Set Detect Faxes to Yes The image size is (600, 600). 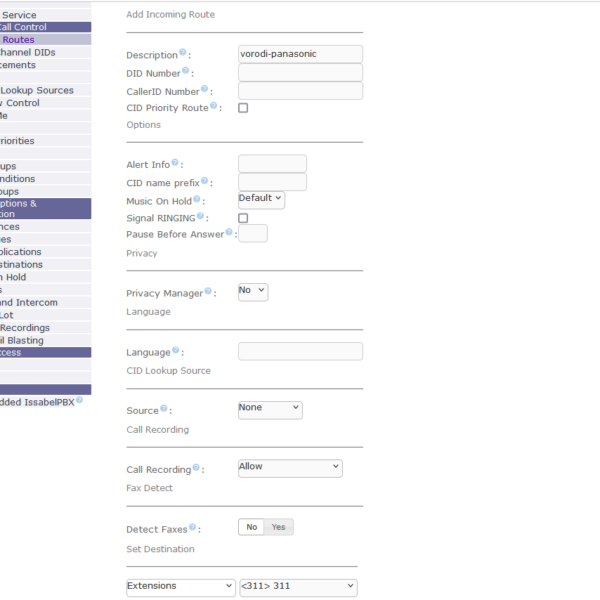click(x=278, y=527)
